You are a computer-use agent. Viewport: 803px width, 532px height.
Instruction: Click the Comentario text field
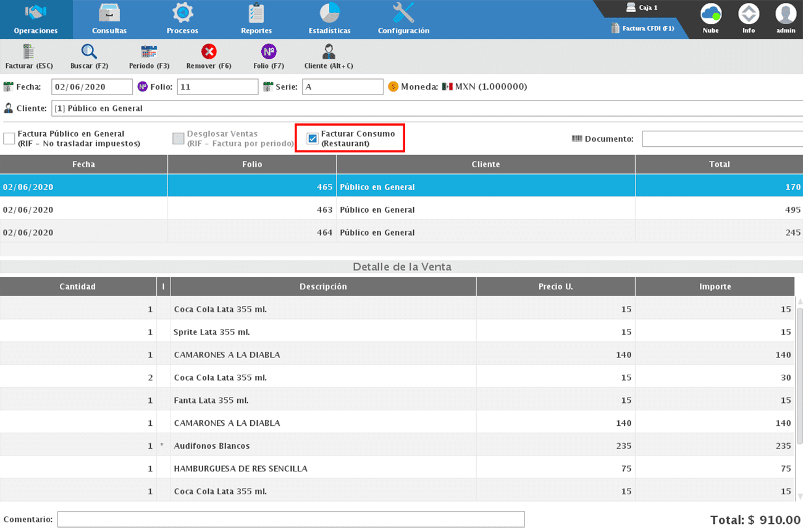tap(290, 520)
